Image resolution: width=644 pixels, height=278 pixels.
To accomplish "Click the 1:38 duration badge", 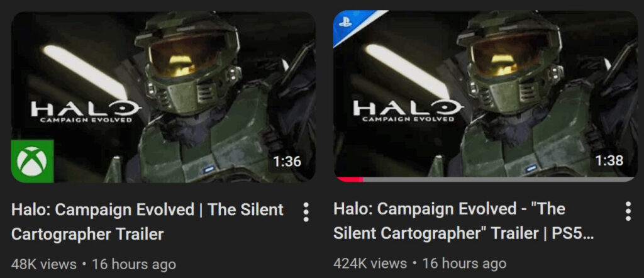I will click(609, 160).
